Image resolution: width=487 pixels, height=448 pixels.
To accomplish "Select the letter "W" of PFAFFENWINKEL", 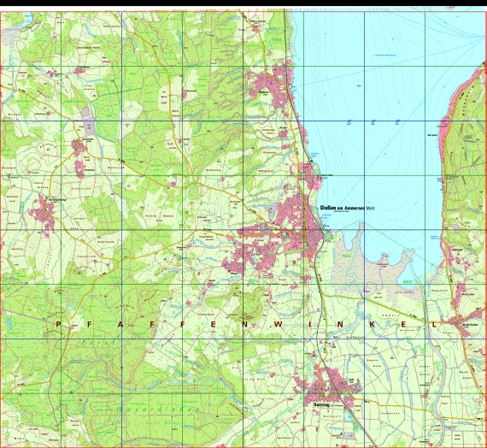I will 277,325.
